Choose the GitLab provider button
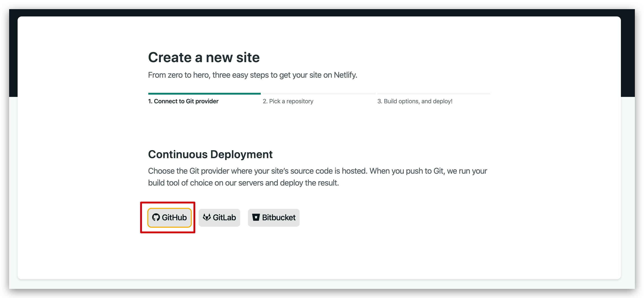This screenshot has height=298, width=644. 219,218
